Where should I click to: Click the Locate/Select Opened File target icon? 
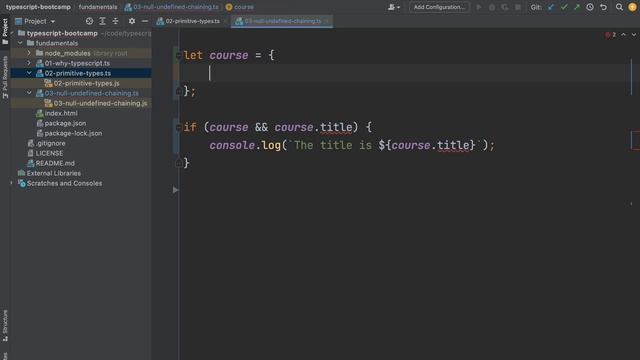pos(89,21)
